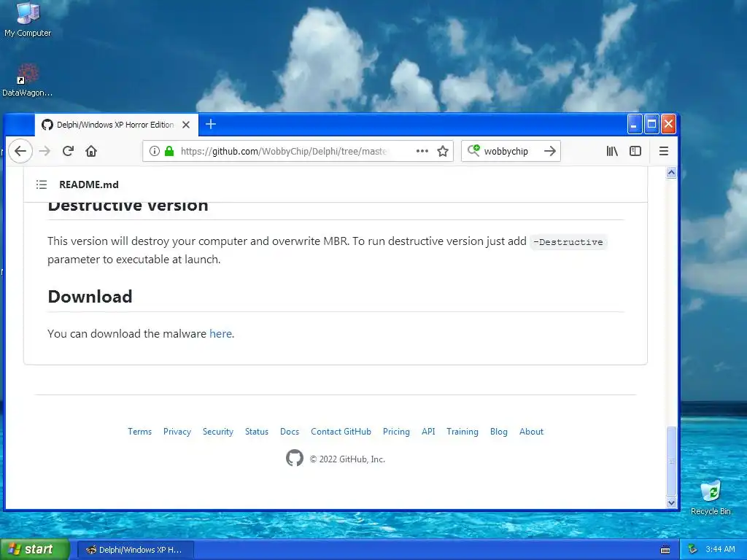Image resolution: width=747 pixels, height=560 pixels.
Task: Open the Firefox hamburger menu
Action: click(x=664, y=151)
